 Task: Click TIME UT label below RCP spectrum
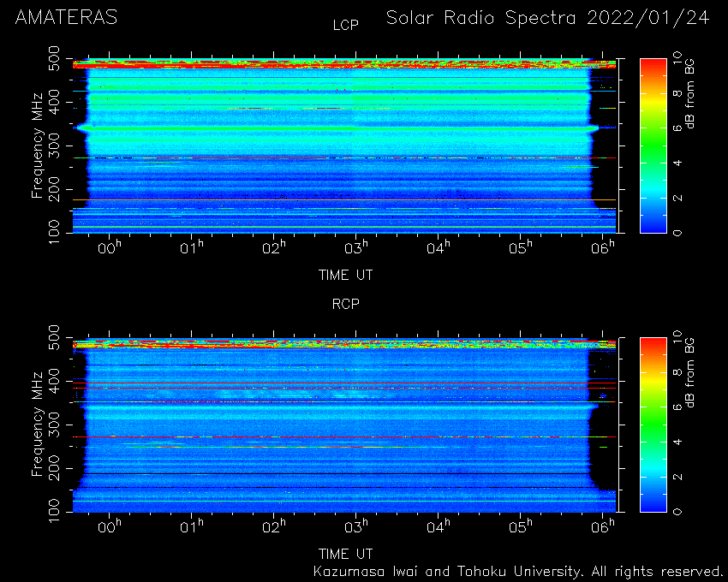[x=345, y=554]
